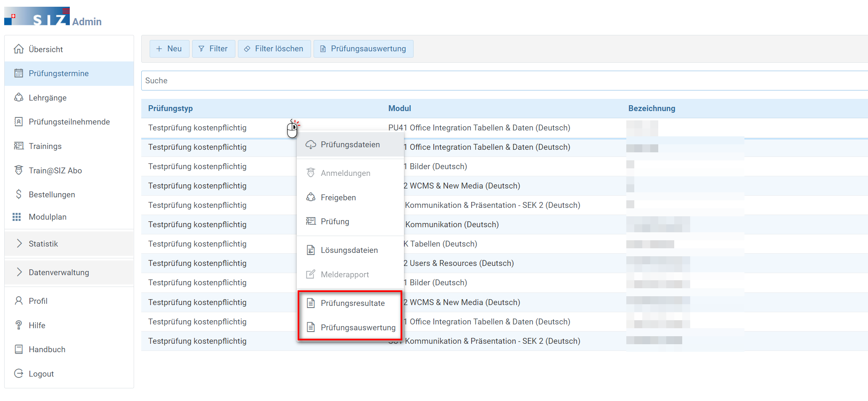Select row Kommunikation (Deutsch)
Viewport: 868px width, 401px height.
(x=504, y=224)
